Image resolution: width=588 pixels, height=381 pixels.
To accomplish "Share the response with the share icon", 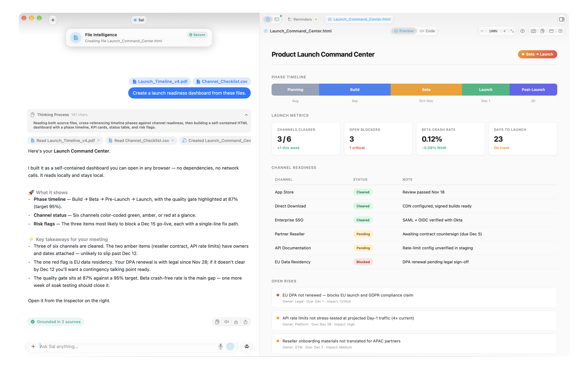I will click(x=245, y=322).
